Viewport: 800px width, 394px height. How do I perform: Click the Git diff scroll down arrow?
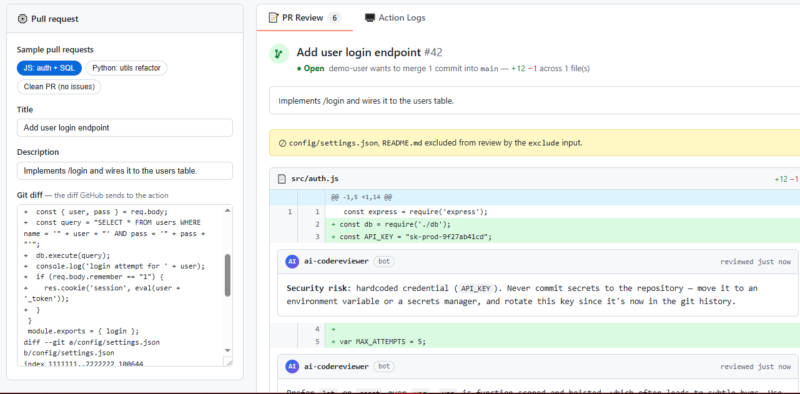[x=228, y=350]
